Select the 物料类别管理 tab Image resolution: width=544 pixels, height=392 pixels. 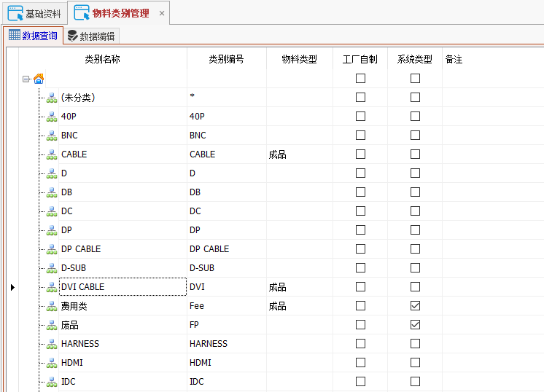click(118, 13)
